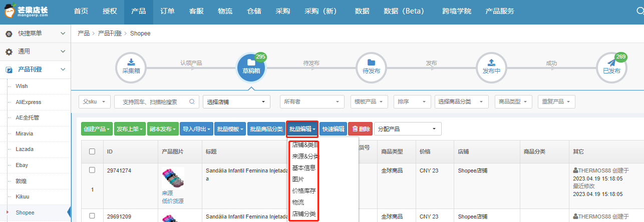Open the 采集箱 collection box step
Image resolution: width=644 pixels, height=222 pixels.
(x=131, y=67)
